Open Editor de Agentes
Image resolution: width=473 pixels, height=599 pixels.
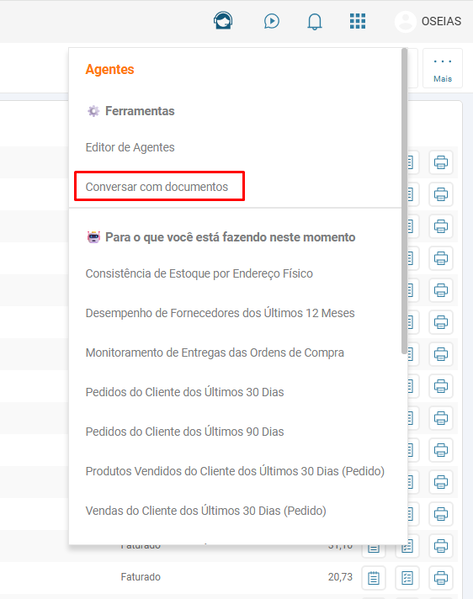click(130, 147)
